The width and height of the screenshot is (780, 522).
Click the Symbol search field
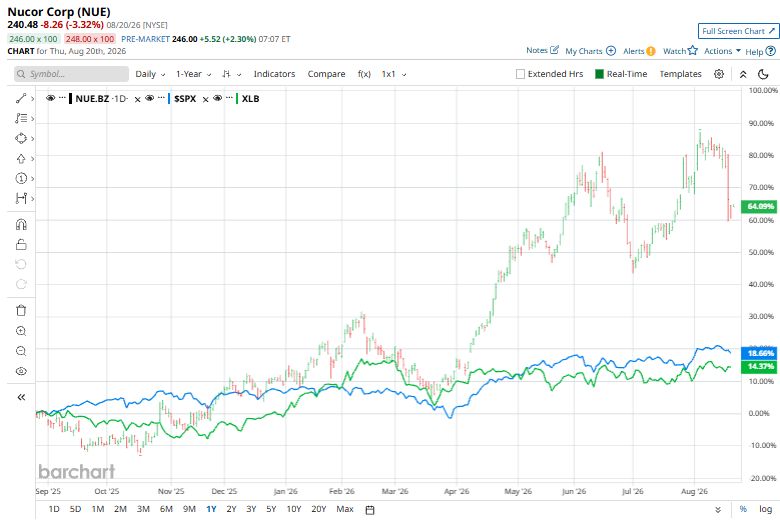tap(71, 74)
